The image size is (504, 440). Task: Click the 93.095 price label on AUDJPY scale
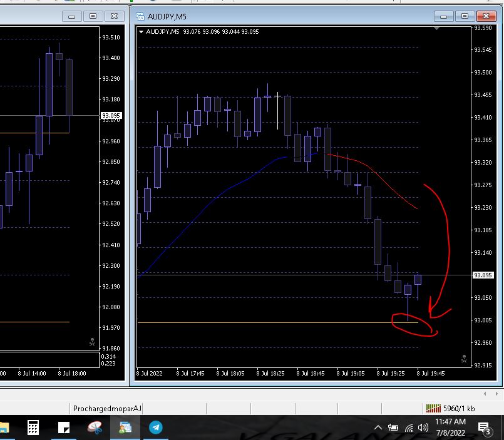point(483,275)
